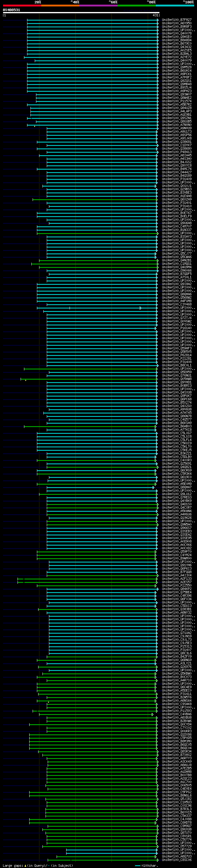Screen dimensions: 197x868
Task: Select the purple ~60% identity legend segment
Action: 98,6
